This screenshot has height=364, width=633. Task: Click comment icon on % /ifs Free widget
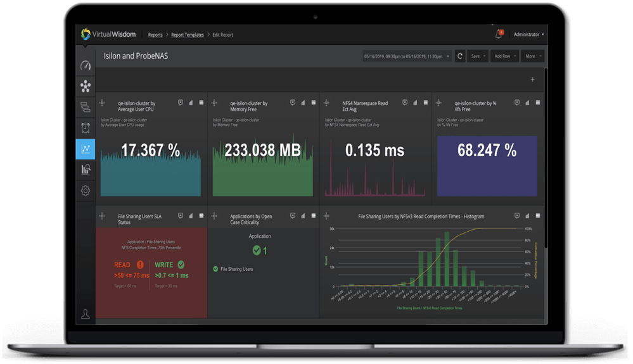pyautogui.click(x=517, y=103)
